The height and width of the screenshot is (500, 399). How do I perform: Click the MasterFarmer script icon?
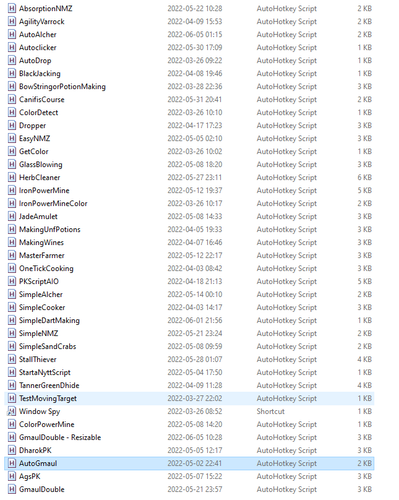coord(12,255)
